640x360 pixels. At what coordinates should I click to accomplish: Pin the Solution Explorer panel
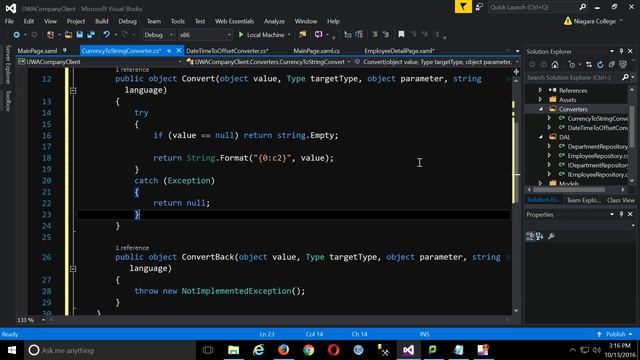621,51
